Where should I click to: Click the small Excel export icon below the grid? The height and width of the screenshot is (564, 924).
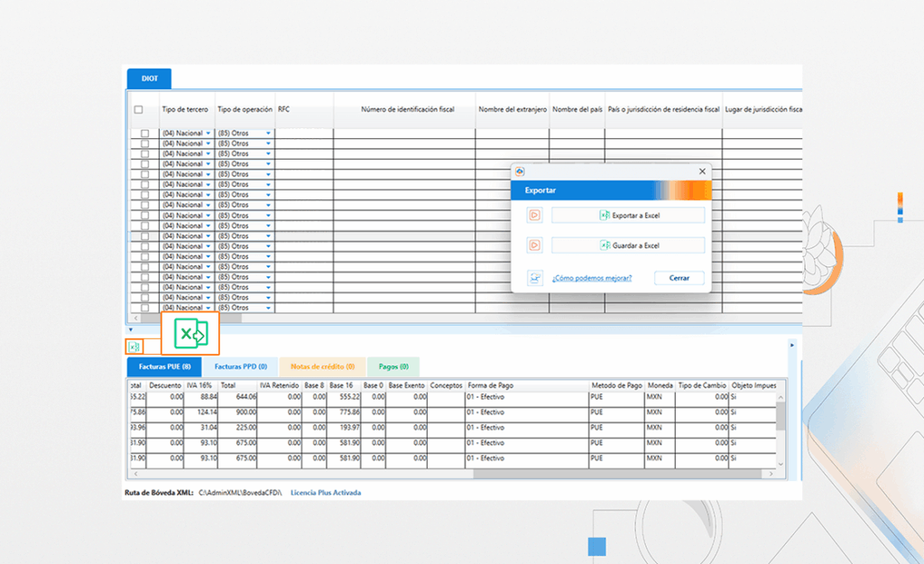click(134, 347)
